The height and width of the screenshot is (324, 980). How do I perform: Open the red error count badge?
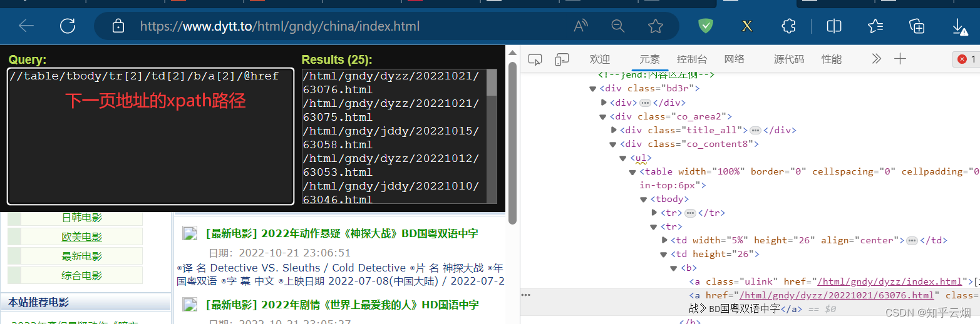coord(966,59)
